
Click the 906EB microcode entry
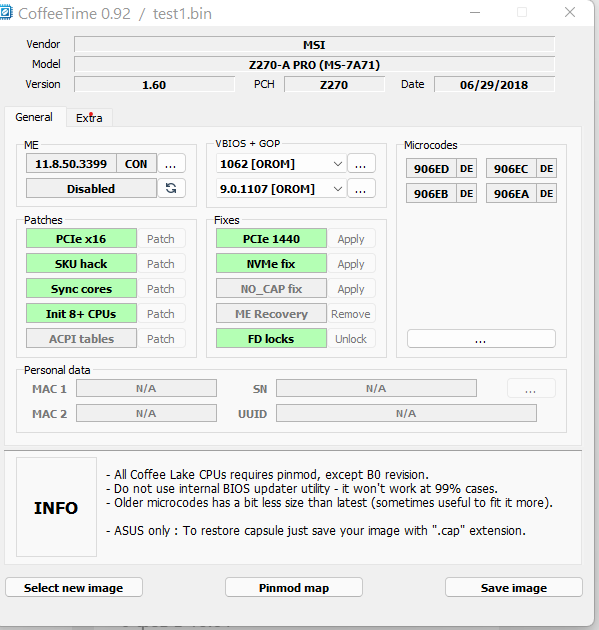[x=431, y=193]
